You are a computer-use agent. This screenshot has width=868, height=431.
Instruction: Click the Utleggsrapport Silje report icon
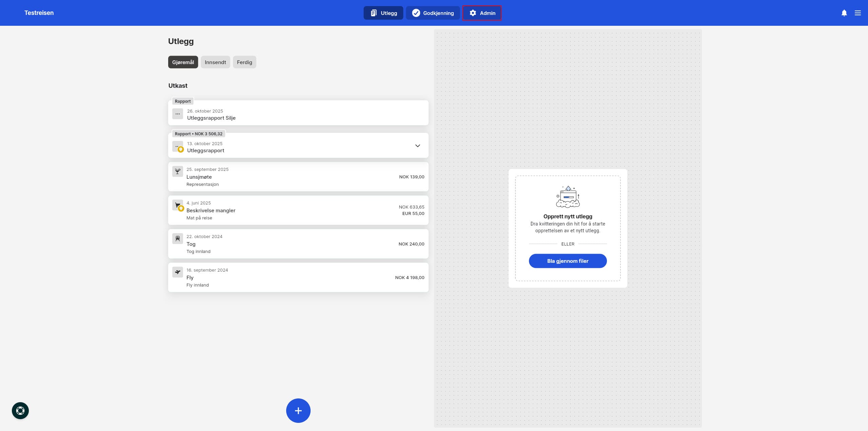[177, 114]
